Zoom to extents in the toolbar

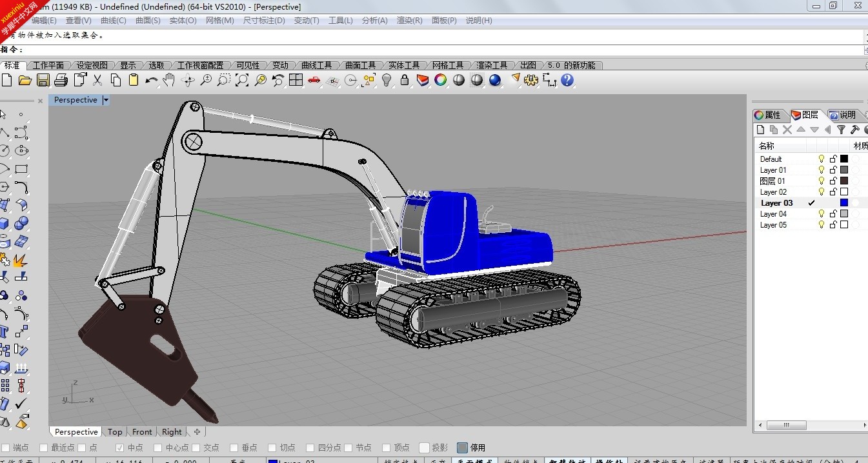tap(242, 80)
